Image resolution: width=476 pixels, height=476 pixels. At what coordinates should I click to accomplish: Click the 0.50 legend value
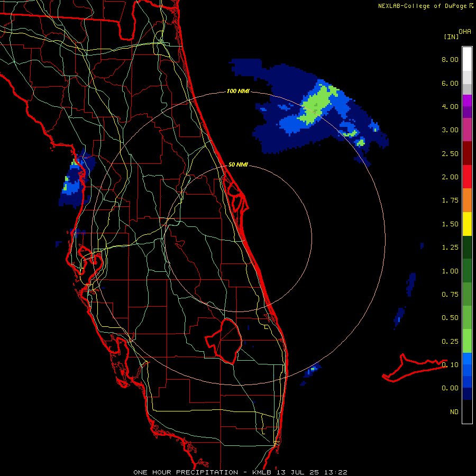(450, 318)
